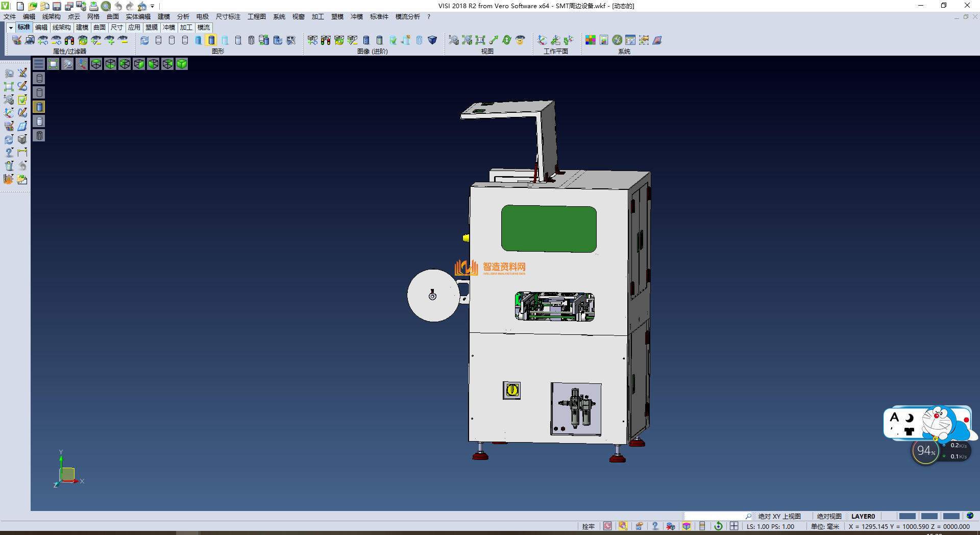Switch to the 曲面 toolbar tab
Screen dimensions: 980x535
(x=100, y=28)
